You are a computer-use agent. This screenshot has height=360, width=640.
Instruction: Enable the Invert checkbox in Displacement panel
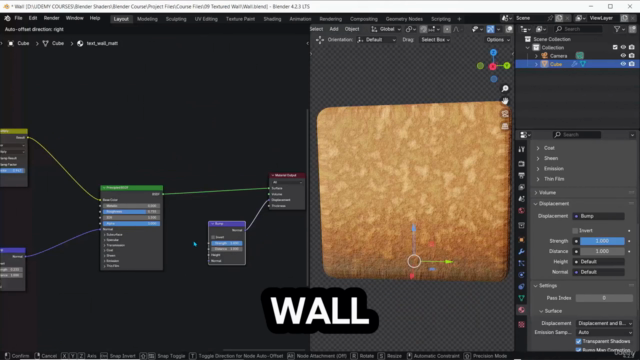coord(575,231)
